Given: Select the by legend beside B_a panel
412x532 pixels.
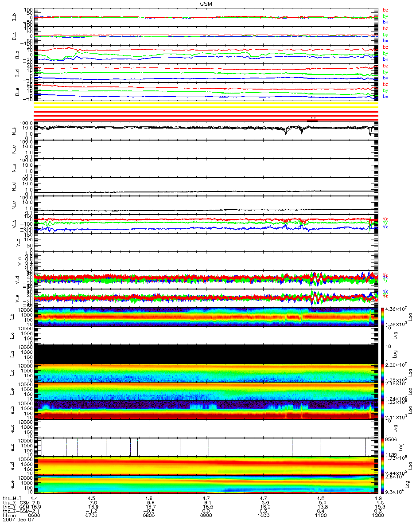Looking at the screenshot, I should pyautogui.click(x=385, y=53).
